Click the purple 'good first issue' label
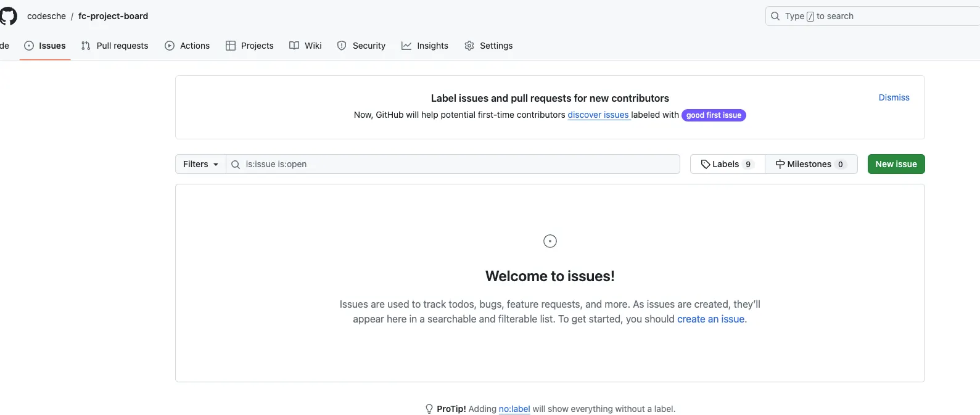The image size is (980, 415). (714, 115)
